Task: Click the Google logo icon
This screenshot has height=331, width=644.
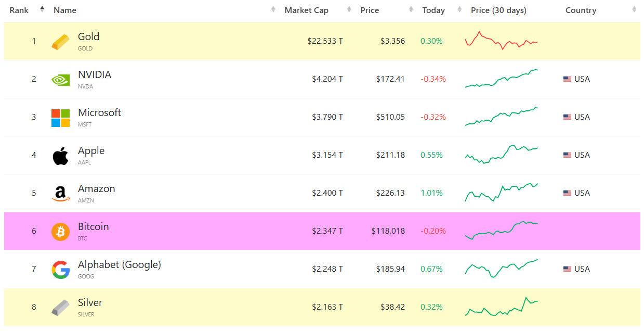Action: click(x=60, y=270)
